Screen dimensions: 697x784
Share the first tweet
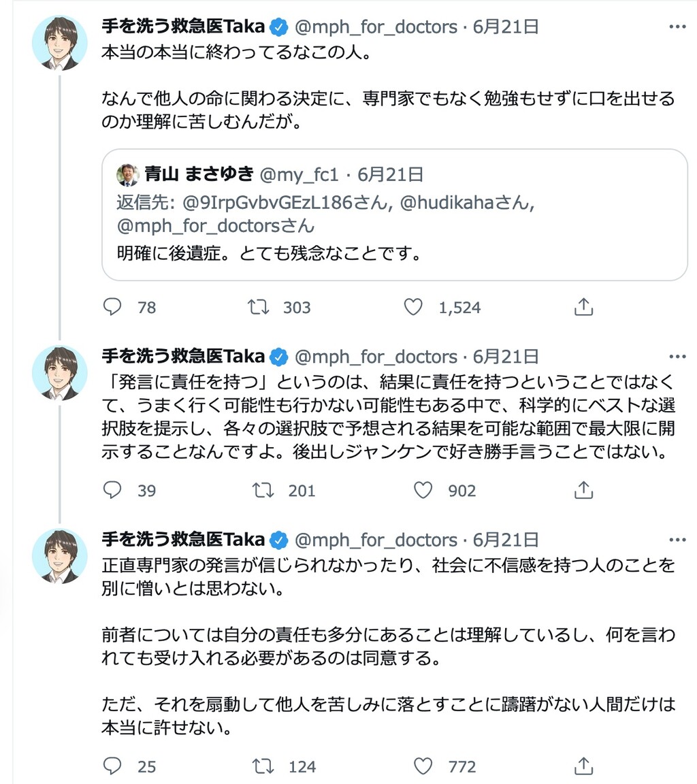pyautogui.click(x=583, y=308)
